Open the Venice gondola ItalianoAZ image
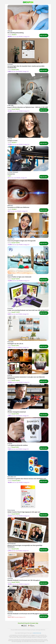This screenshot has width=56, height=644. click(28, 260)
